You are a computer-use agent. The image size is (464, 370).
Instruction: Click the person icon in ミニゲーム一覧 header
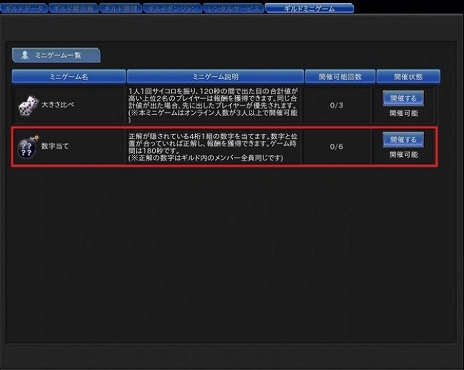pyautogui.click(x=25, y=55)
